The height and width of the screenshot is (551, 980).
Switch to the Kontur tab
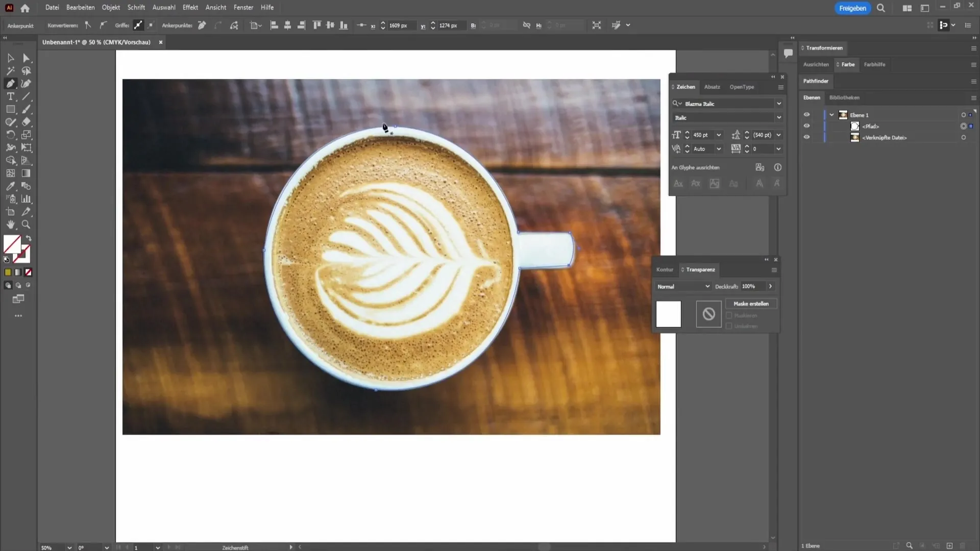coord(665,269)
